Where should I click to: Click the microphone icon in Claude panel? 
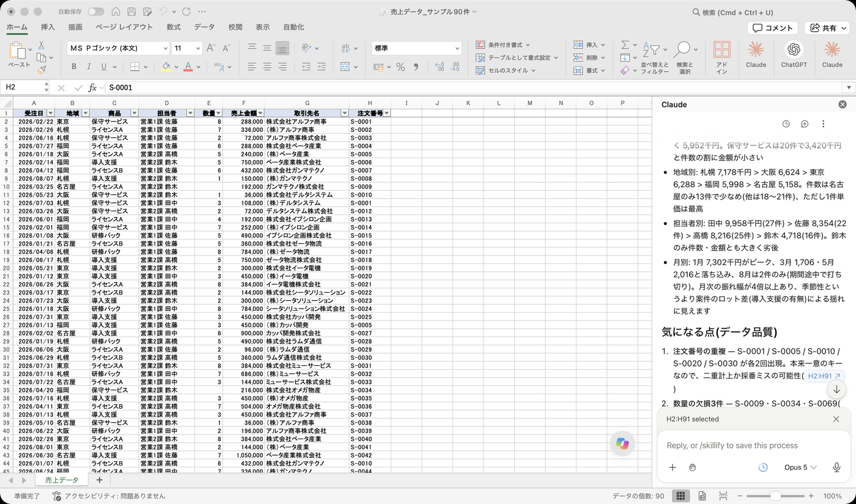click(836, 467)
